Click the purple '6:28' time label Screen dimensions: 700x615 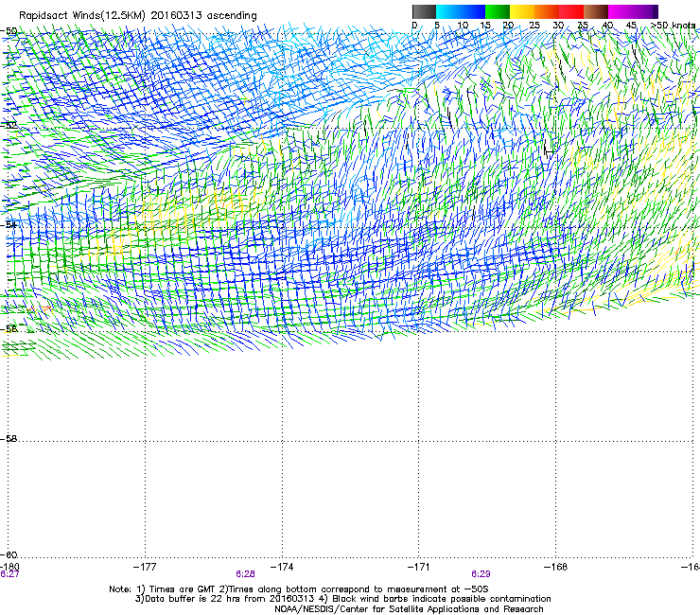[x=245, y=574]
